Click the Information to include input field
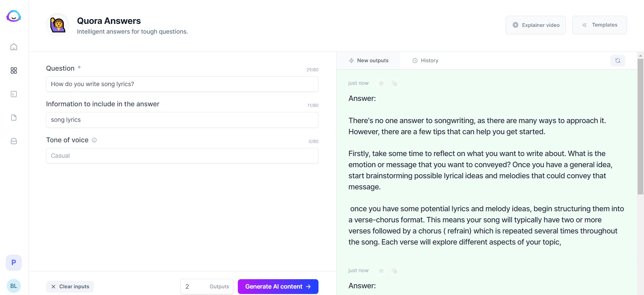This screenshot has height=295, width=644. 182,120
